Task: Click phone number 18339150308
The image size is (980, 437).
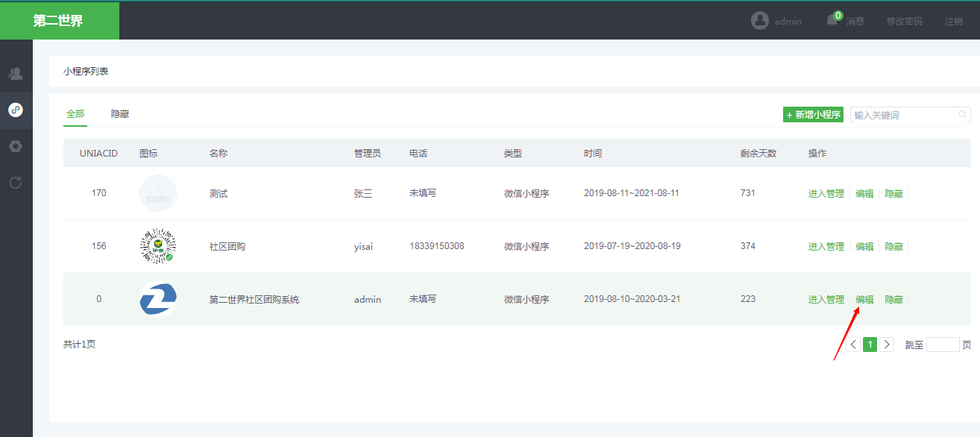Action: (x=437, y=246)
